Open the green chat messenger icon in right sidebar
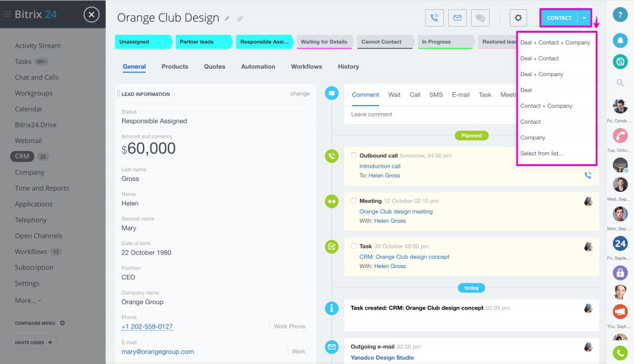 (x=620, y=61)
